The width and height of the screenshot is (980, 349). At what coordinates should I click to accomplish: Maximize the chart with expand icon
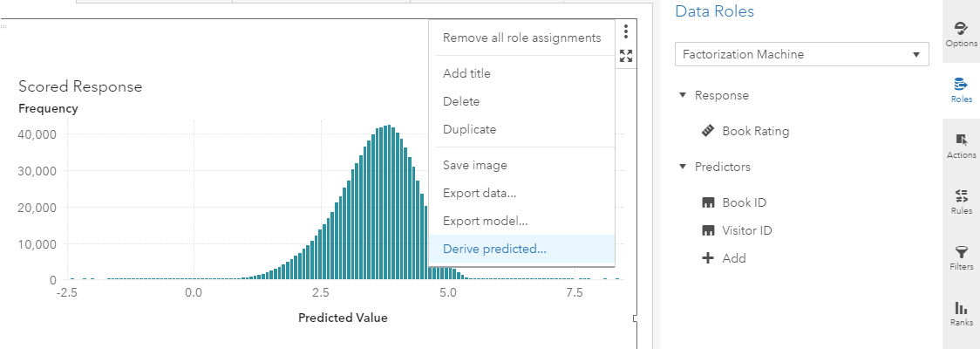coord(626,56)
